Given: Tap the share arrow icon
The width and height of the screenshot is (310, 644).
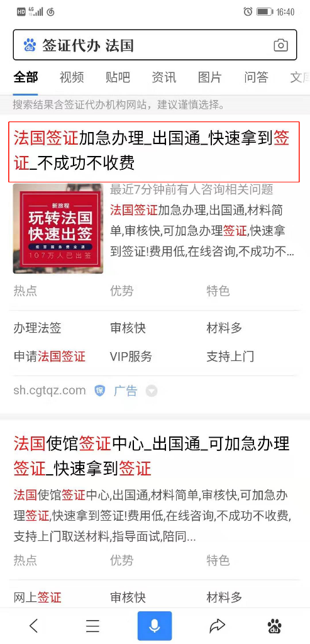Looking at the screenshot, I should pyautogui.click(x=217, y=626).
